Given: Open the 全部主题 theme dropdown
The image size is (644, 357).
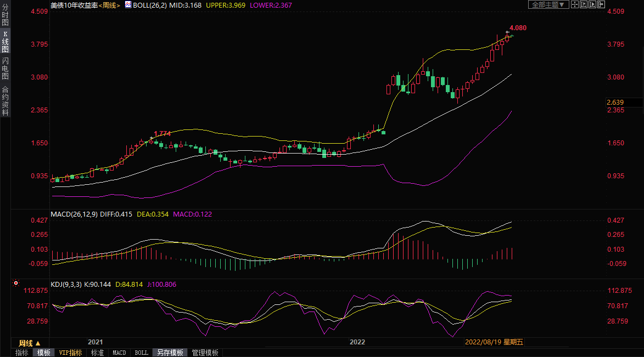Looking at the screenshot, I should (x=547, y=4).
